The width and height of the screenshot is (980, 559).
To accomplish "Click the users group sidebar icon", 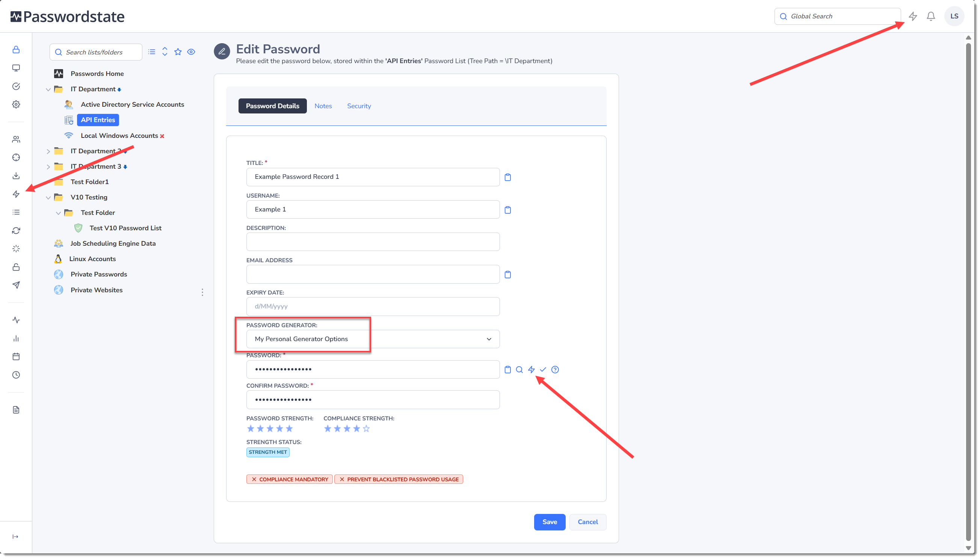I will pyautogui.click(x=16, y=139).
